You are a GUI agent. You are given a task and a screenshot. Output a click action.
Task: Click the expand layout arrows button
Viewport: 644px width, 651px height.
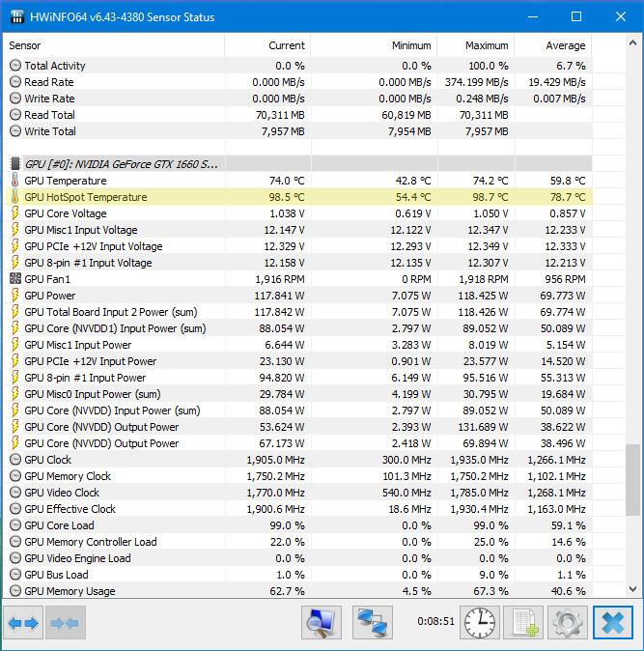coord(23,622)
